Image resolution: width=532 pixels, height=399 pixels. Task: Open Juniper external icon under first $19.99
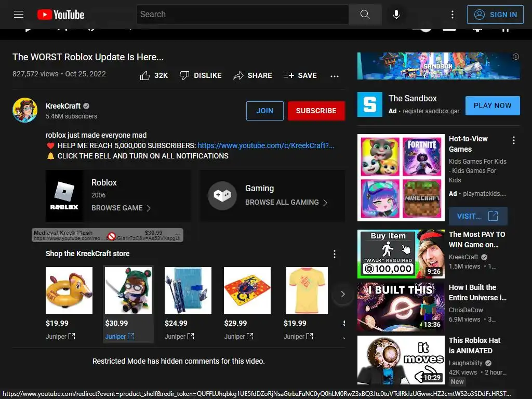click(72, 336)
